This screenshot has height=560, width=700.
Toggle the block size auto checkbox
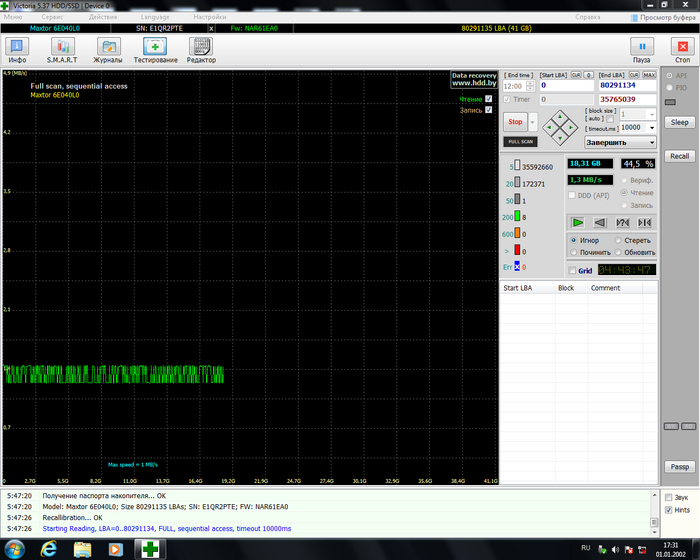click(610, 119)
